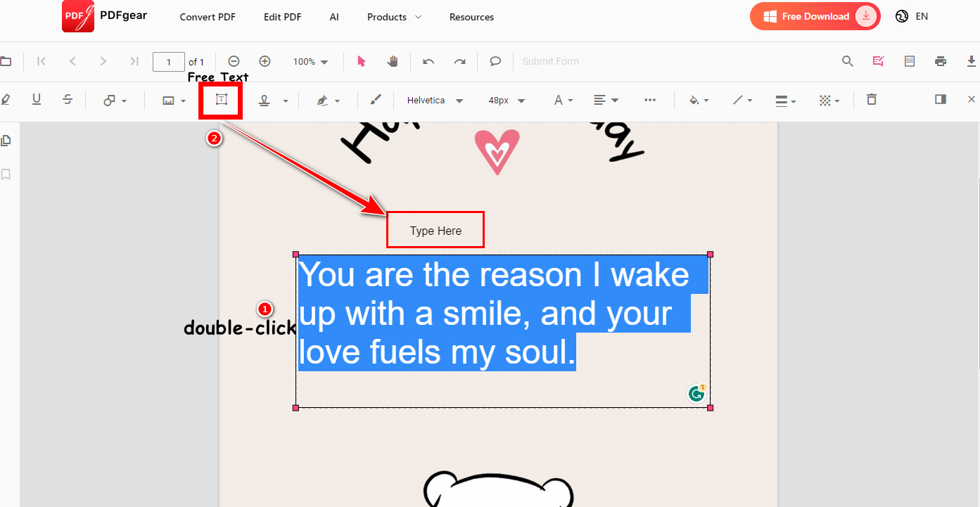This screenshot has width=980, height=507.
Task: Open the page thumbnails sidebar panel
Action: 6,140
